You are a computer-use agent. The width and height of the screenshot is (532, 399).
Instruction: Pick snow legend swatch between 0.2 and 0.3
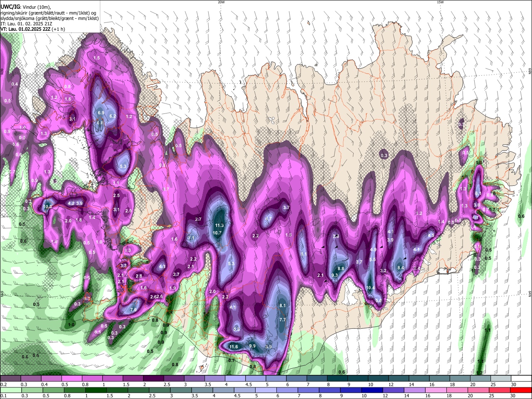coord(10,379)
